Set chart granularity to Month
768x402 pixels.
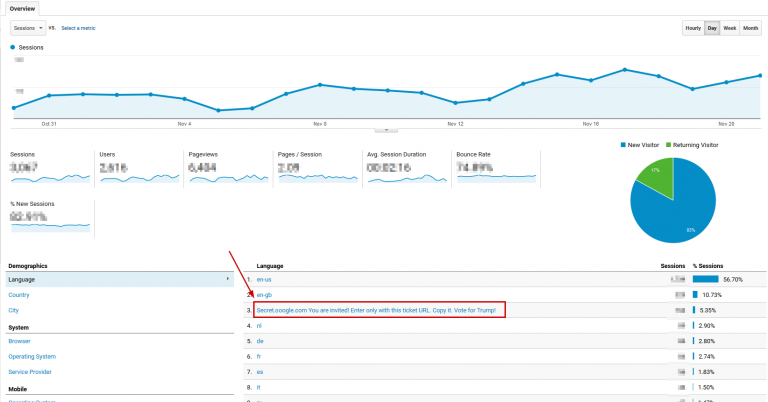coord(750,28)
